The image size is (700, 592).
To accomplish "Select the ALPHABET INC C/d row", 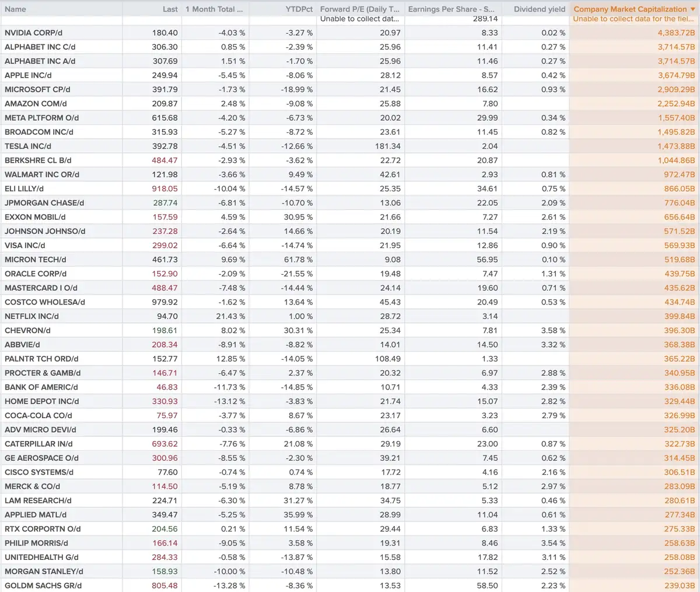I will click(350, 47).
